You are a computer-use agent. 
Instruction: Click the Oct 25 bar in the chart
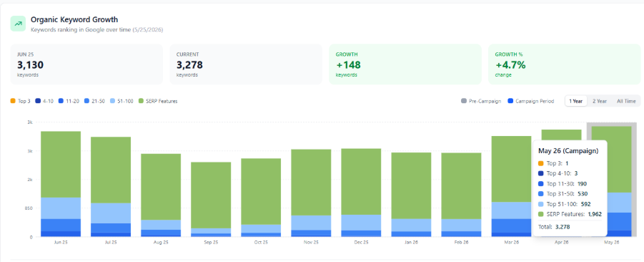click(x=261, y=198)
